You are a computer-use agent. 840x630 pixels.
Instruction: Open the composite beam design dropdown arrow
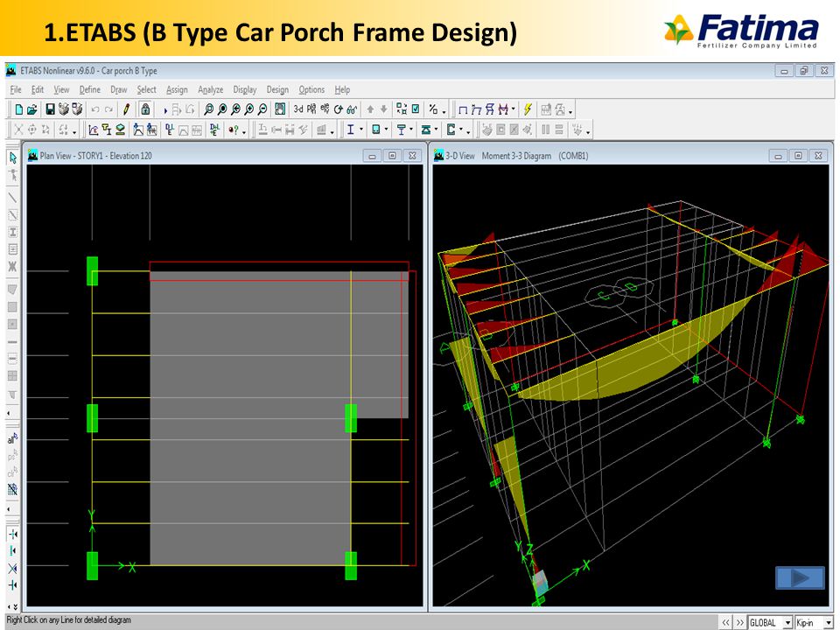411,130
